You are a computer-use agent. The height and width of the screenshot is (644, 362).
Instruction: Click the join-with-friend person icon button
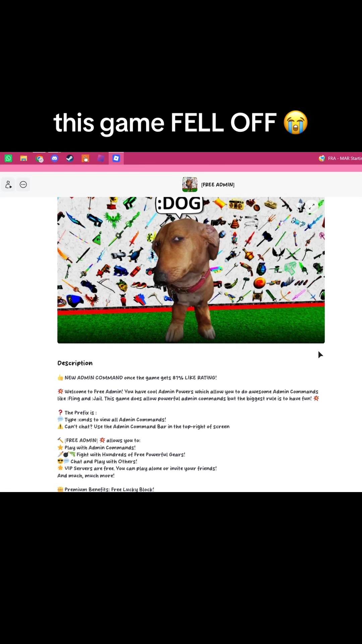[x=8, y=184]
